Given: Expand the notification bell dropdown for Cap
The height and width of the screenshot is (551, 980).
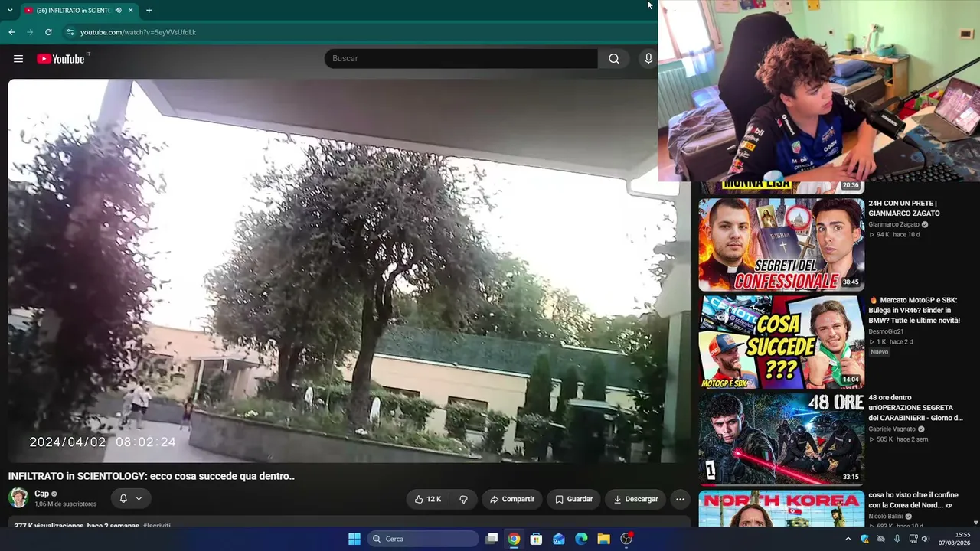Looking at the screenshot, I should [x=130, y=499].
